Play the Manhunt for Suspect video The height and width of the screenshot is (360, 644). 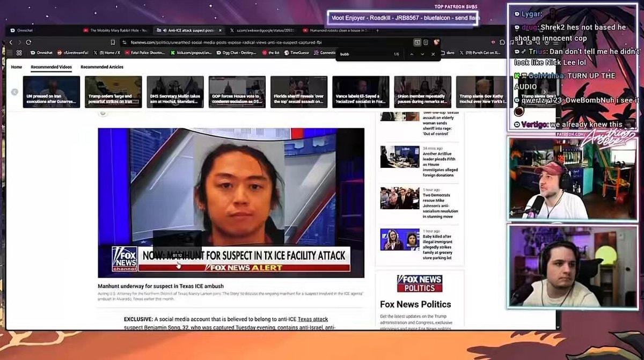[231, 203]
